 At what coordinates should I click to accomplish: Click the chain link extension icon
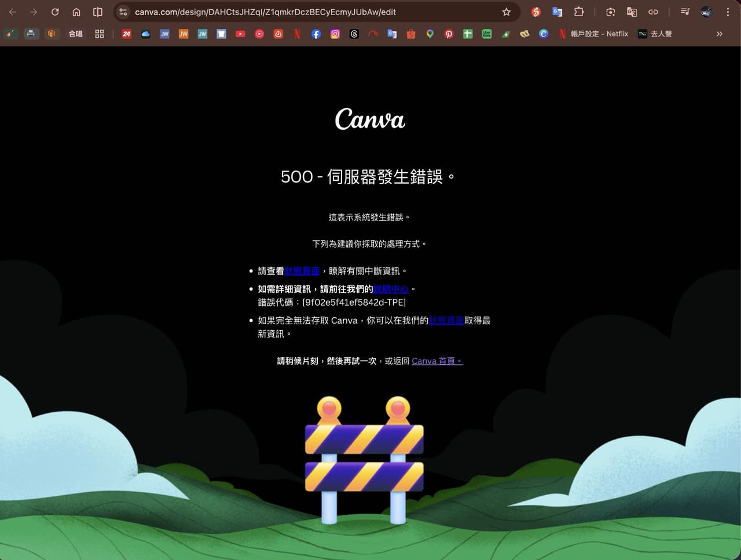click(x=653, y=12)
